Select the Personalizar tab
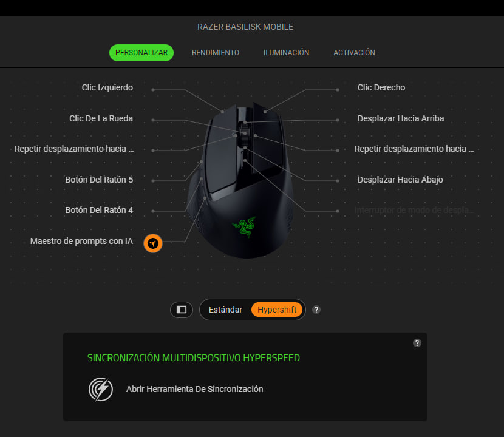This screenshot has height=437, width=504. coord(141,53)
